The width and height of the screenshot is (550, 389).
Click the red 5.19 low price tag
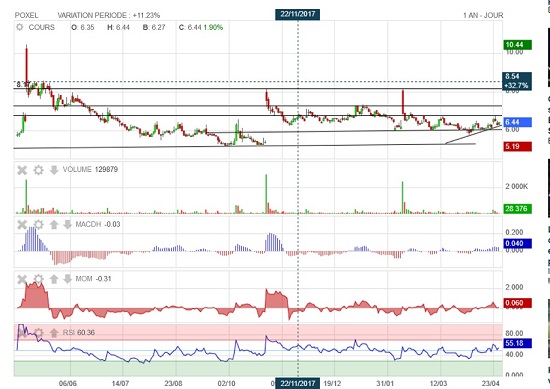coord(518,146)
